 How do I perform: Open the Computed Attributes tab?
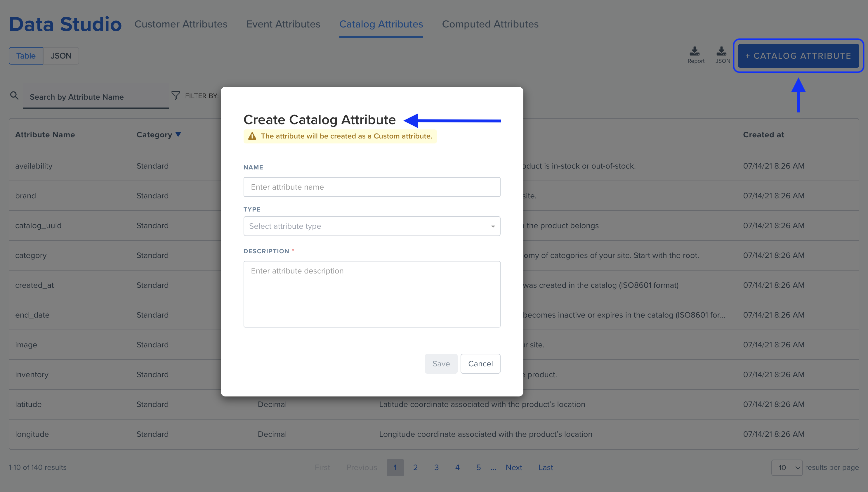click(490, 24)
